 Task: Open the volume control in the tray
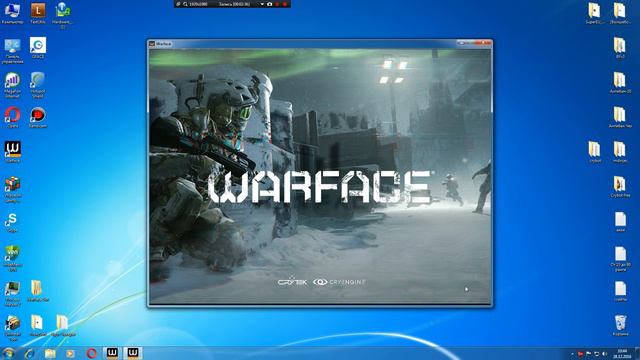point(604,354)
